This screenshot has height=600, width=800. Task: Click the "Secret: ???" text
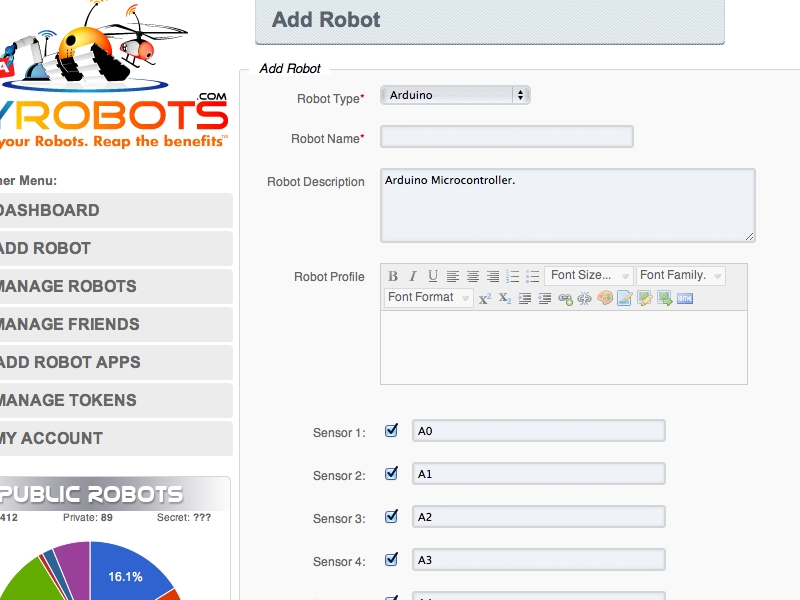184,517
